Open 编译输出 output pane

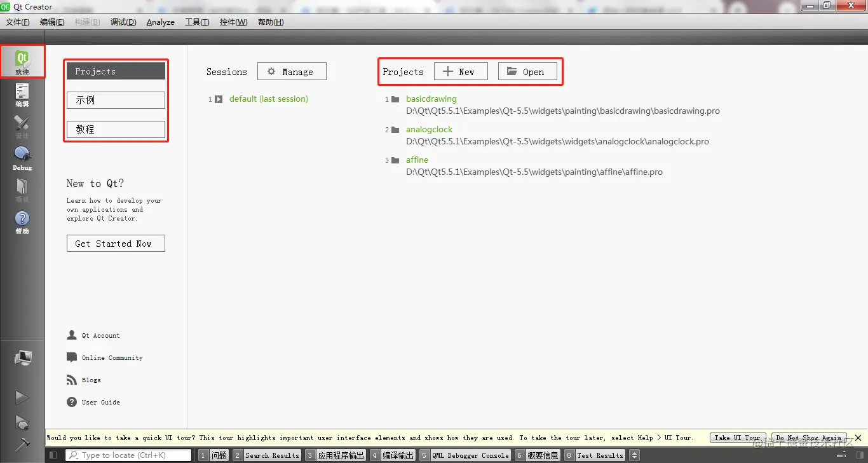point(392,455)
